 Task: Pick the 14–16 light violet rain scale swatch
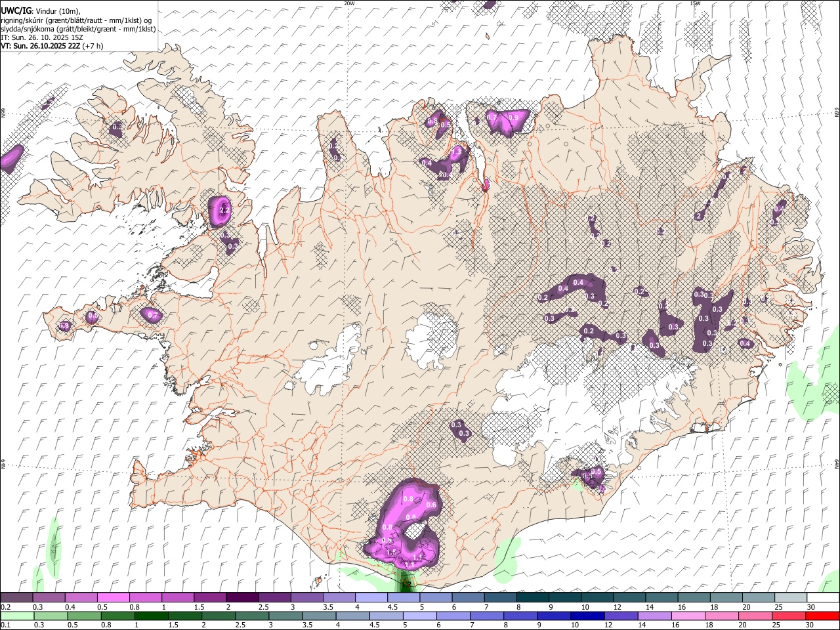pyautogui.click(x=656, y=616)
